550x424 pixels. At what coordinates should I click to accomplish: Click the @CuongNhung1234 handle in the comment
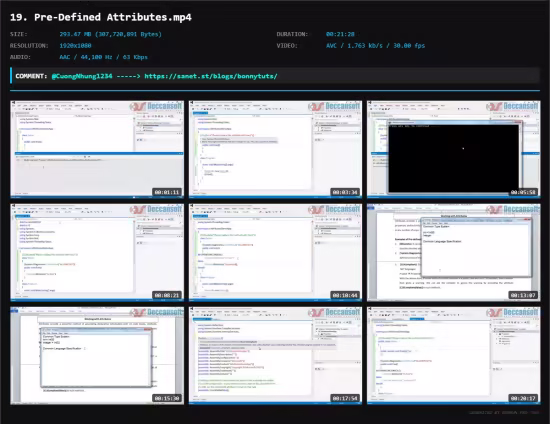(x=82, y=76)
